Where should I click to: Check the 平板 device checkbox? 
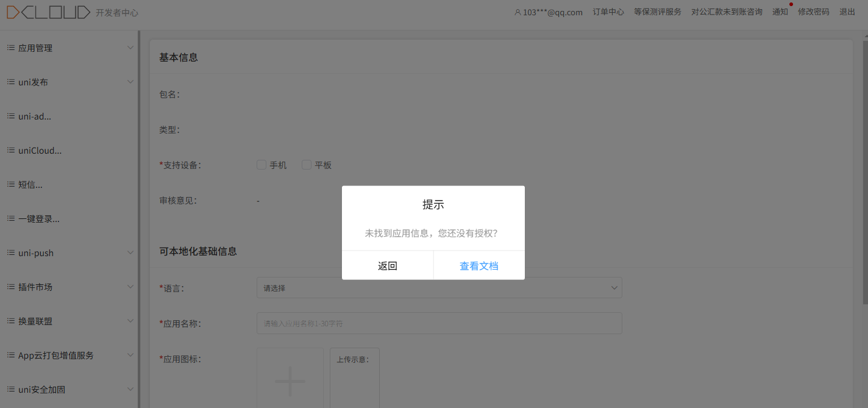point(307,165)
